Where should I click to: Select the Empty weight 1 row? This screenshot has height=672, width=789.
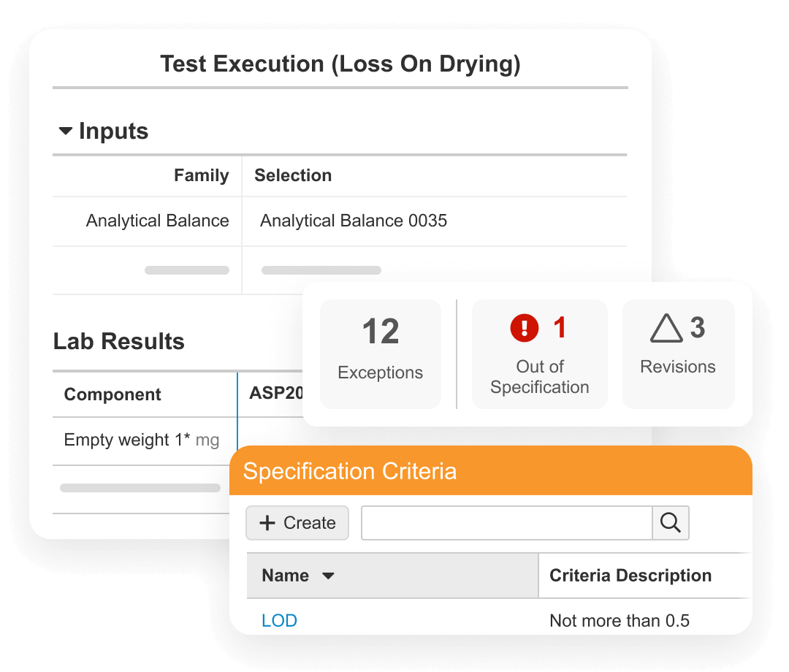[141, 440]
